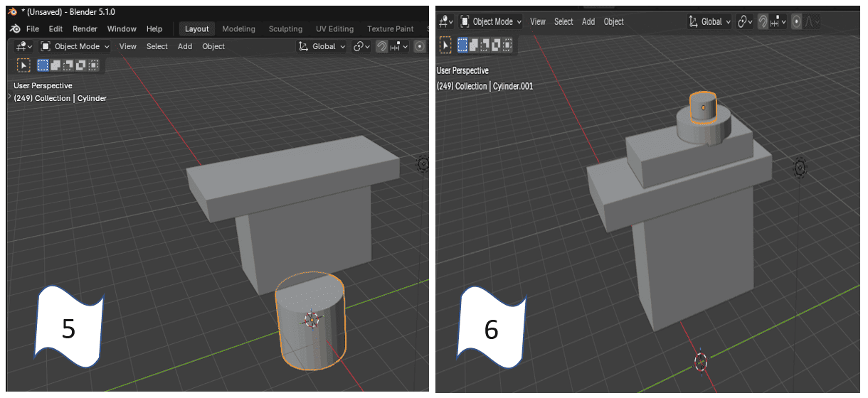Click 'User Perspective' text in left viewport
The width and height of the screenshot is (868, 398).
43,85
